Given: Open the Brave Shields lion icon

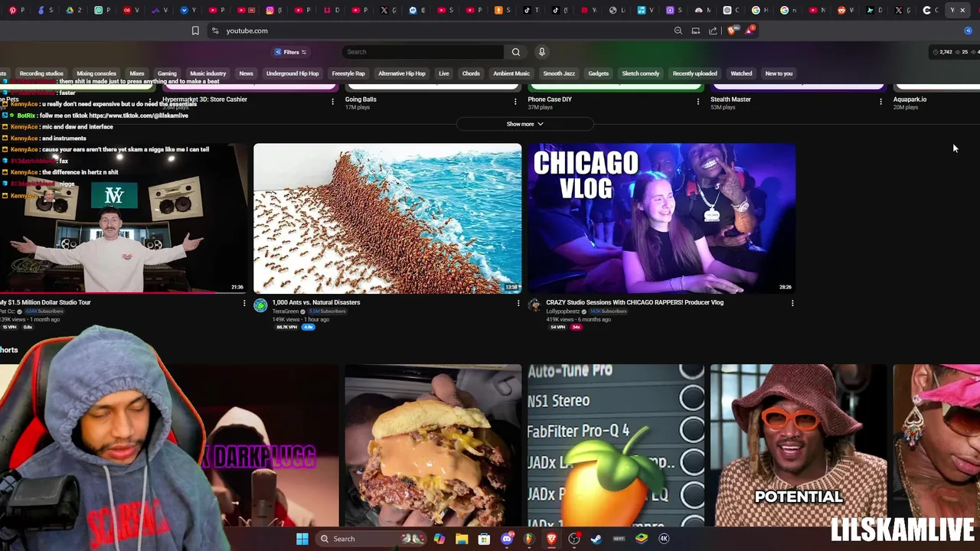Looking at the screenshot, I should tap(731, 31).
